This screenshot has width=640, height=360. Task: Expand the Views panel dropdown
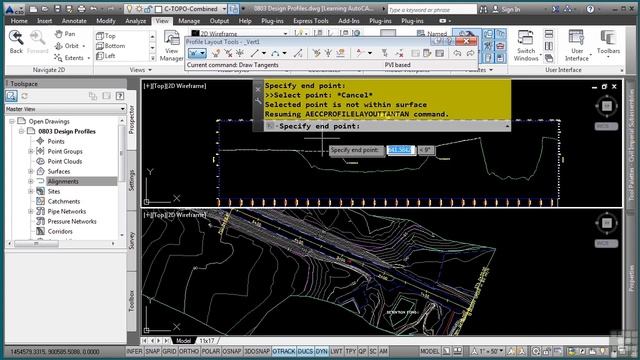pyautogui.click(x=141, y=70)
